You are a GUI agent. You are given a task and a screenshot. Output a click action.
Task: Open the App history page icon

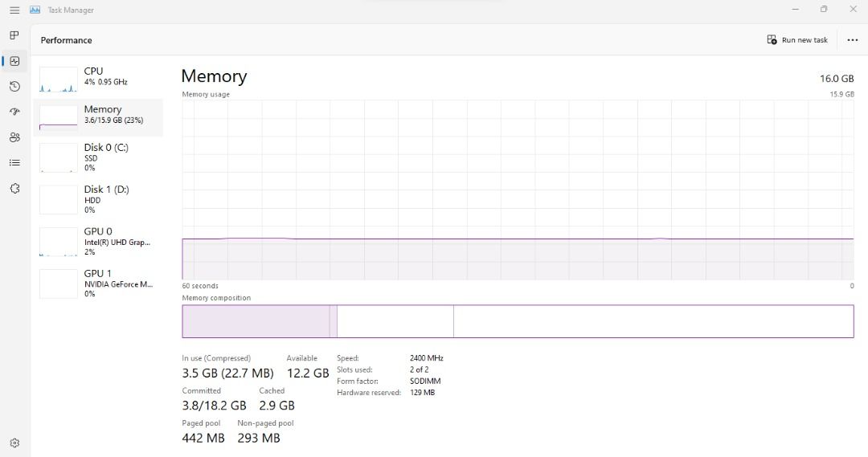14,86
